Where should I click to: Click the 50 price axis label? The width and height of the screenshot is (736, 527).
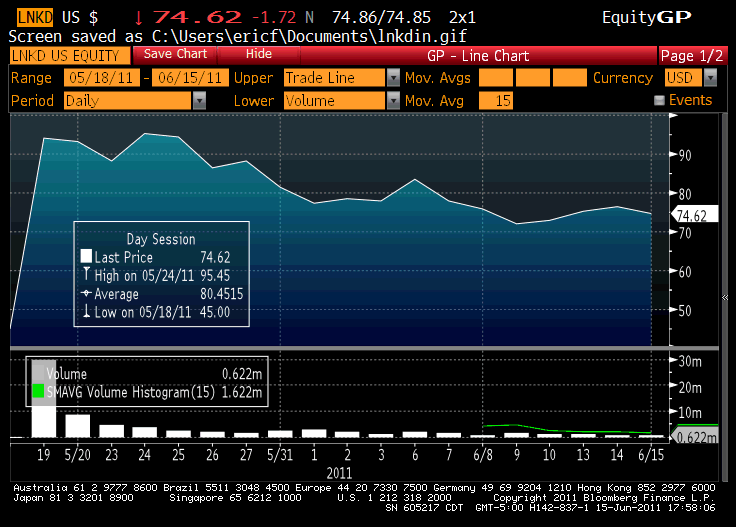click(685, 311)
